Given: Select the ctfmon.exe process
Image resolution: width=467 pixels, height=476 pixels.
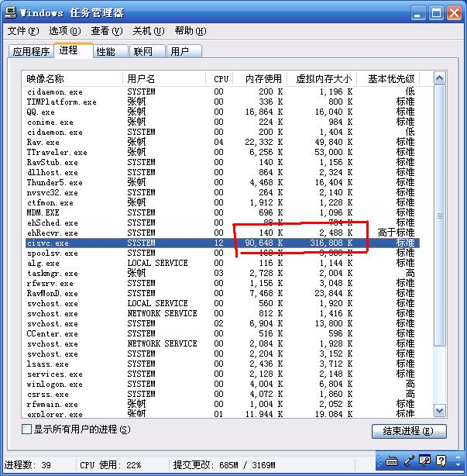Looking at the screenshot, I should (x=222, y=202).
